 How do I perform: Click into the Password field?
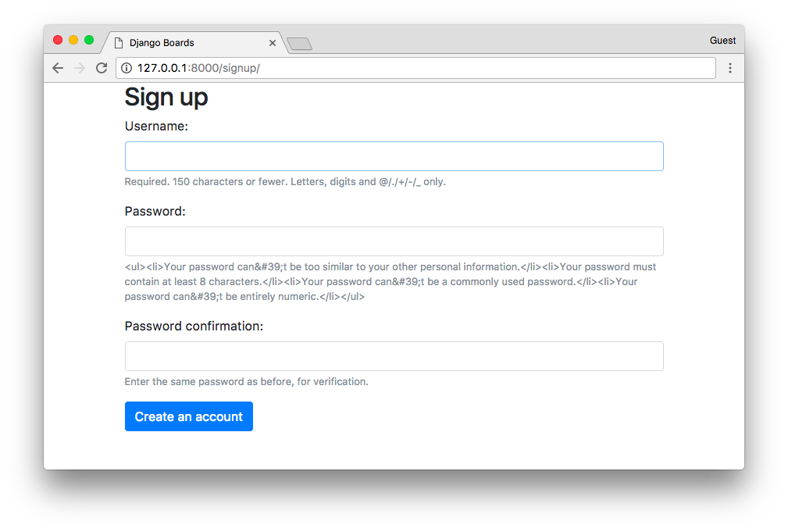coord(394,241)
